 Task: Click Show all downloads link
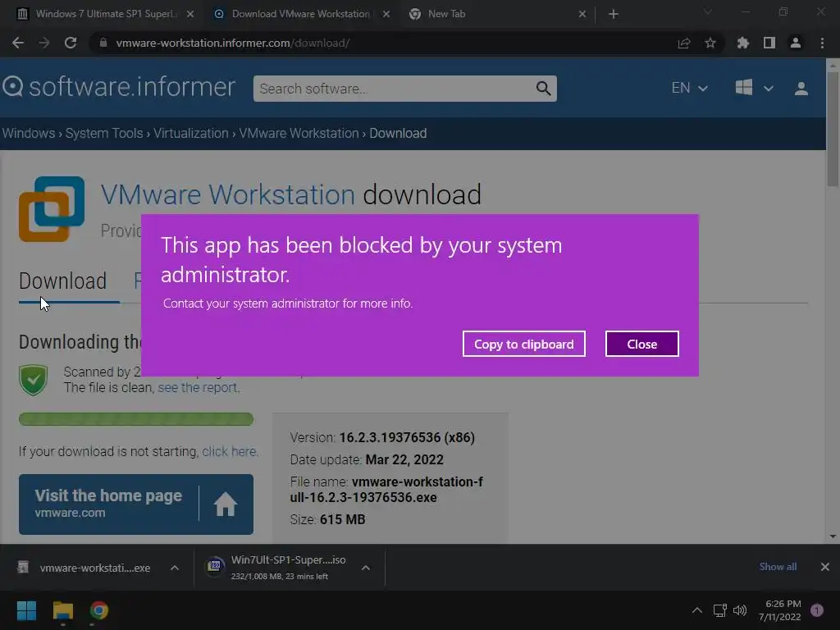coord(778,567)
